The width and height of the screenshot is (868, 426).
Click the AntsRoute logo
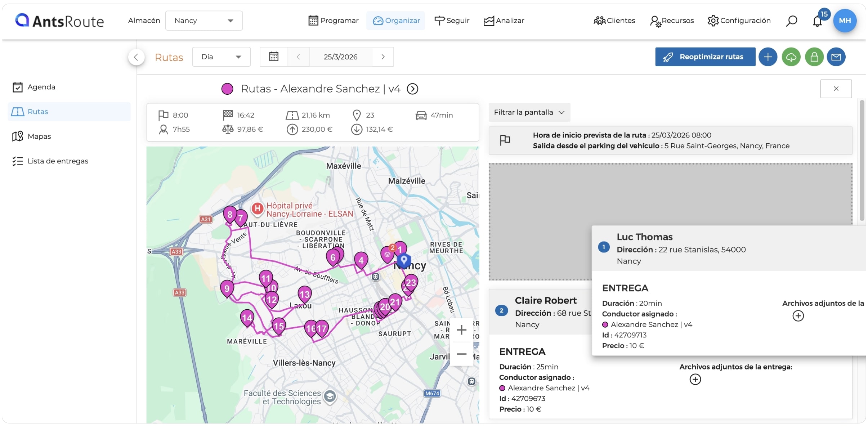click(x=59, y=21)
